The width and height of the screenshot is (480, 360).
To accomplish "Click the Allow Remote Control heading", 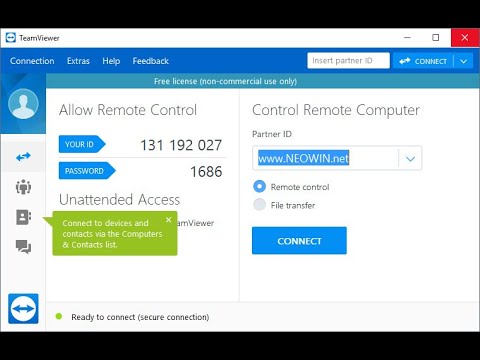I will tap(128, 110).
